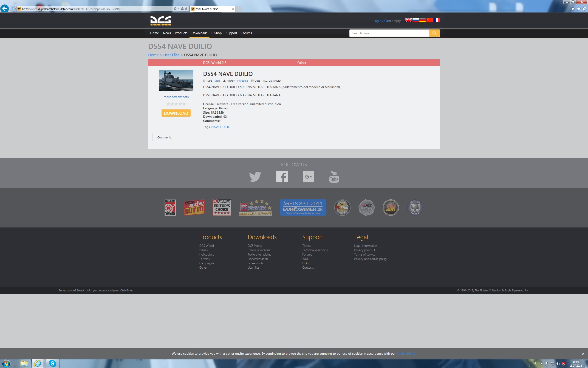Open the News navigation menu item
Image resolution: width=588 pixels, height=368 pixels.
167,33
